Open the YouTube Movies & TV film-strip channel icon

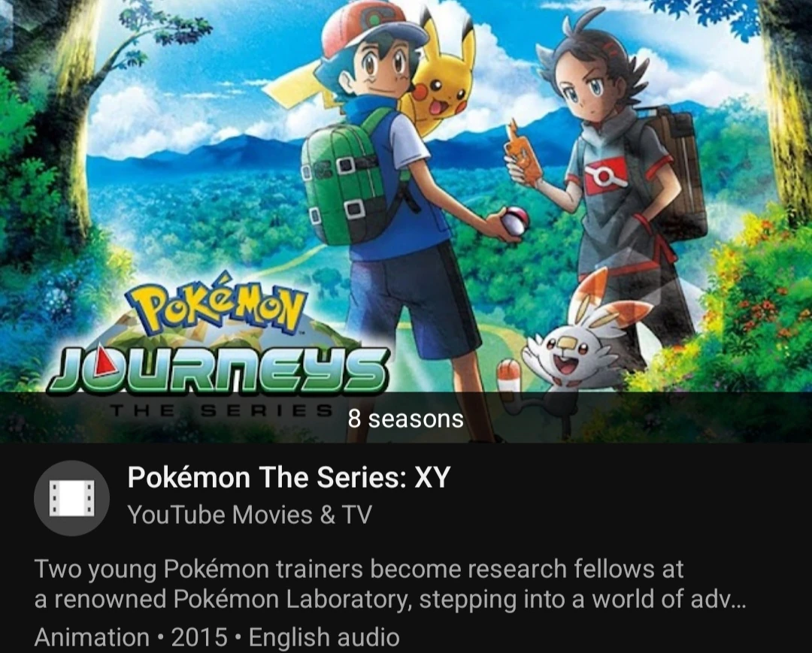tap(71, 497)
